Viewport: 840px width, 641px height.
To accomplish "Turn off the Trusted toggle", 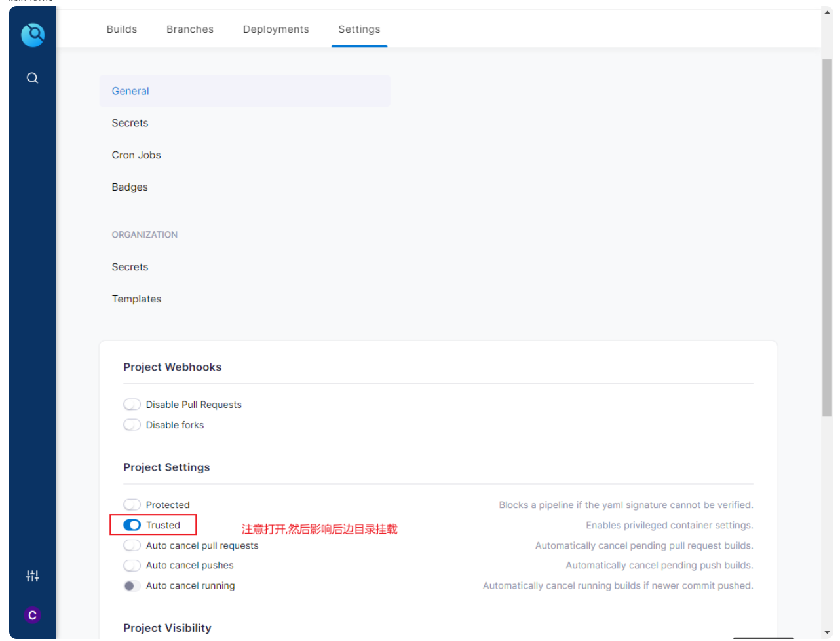I will pos(132,525).
